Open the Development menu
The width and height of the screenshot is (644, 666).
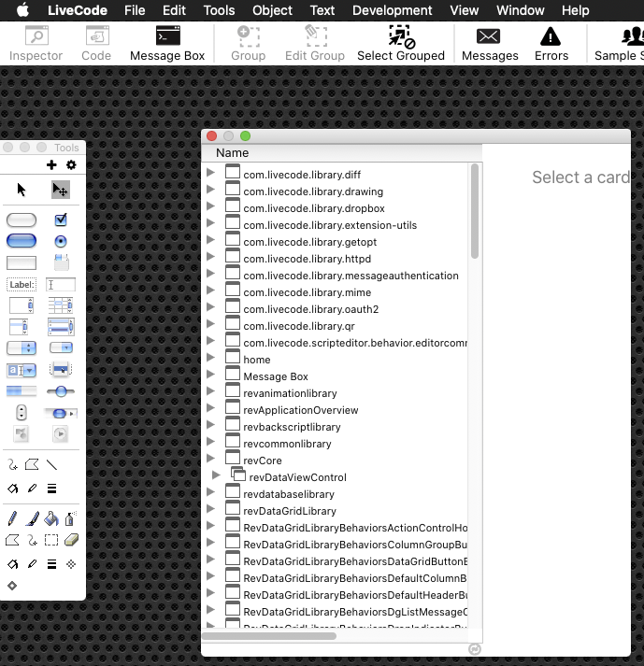[x=392, y=10]
